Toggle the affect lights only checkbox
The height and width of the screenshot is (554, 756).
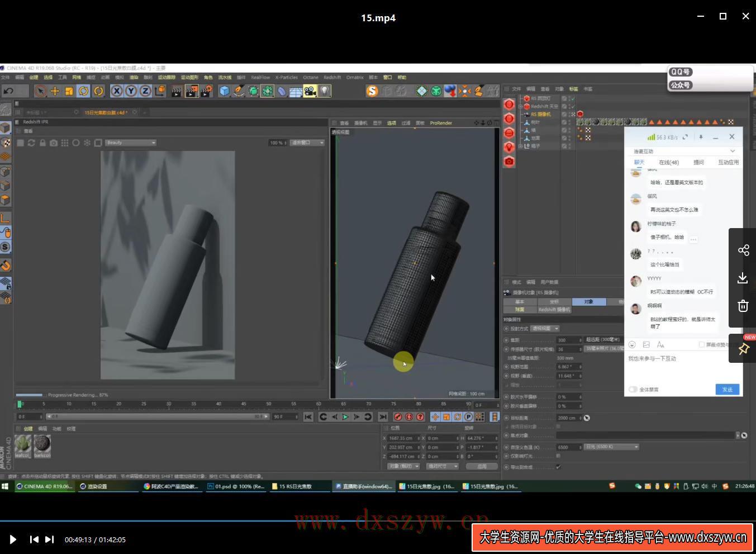pyautogui.click(x=558, y=456)
